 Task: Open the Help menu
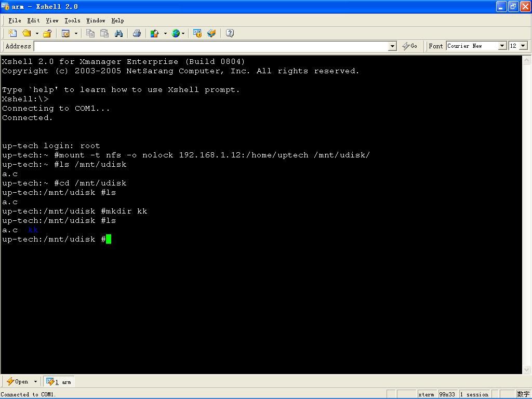(x=117, y=21)
